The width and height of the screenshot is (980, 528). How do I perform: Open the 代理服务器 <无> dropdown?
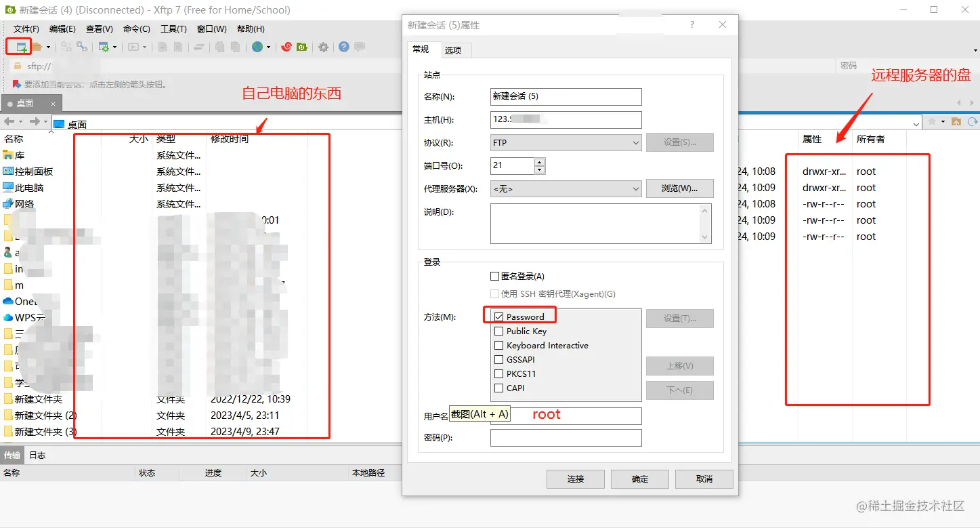coord(566,188)
